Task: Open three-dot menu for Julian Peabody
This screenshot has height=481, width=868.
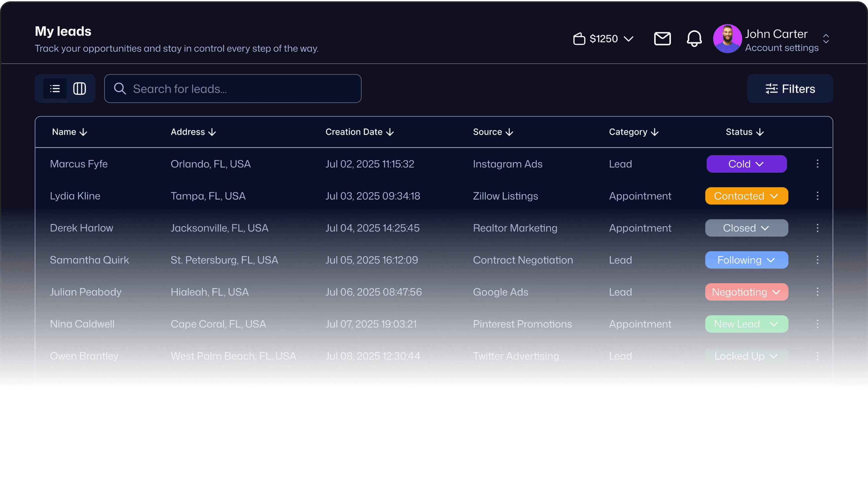Action: [817, 292]
